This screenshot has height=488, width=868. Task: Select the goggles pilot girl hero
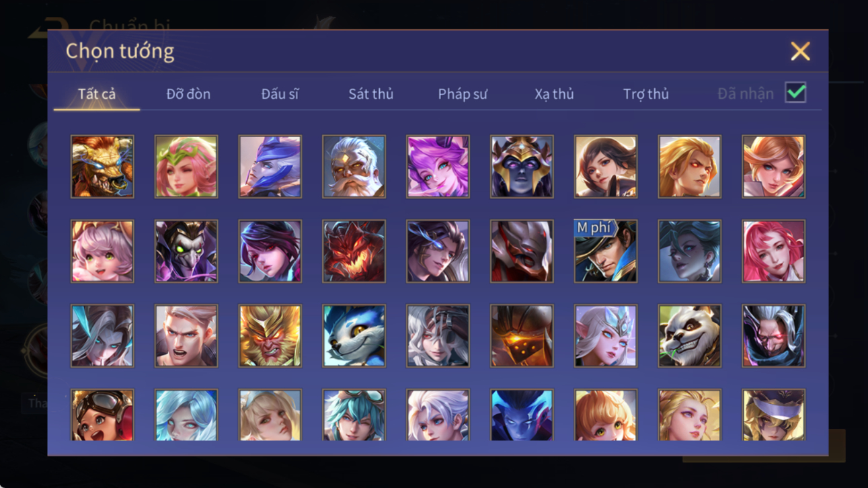[102, 415]
